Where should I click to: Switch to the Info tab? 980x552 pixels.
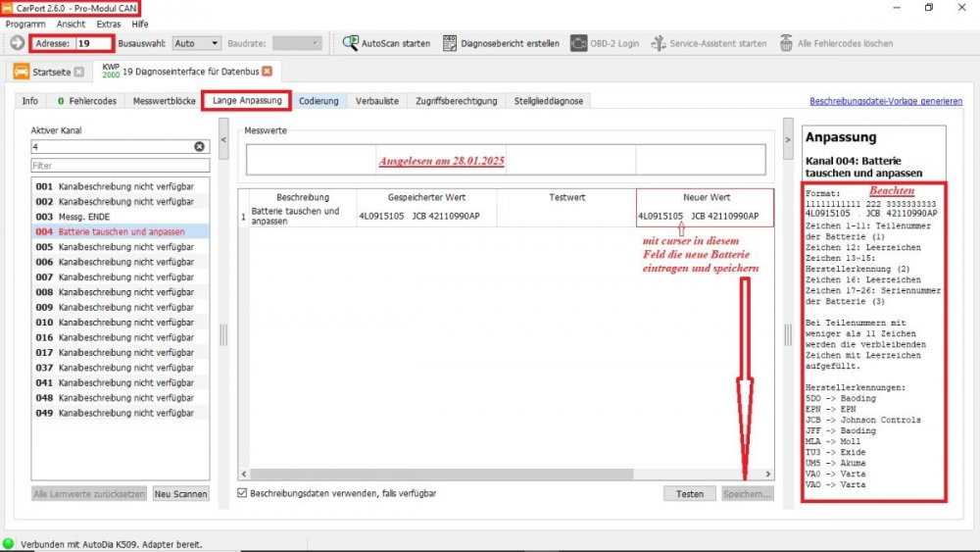click(x=30, y=101)
